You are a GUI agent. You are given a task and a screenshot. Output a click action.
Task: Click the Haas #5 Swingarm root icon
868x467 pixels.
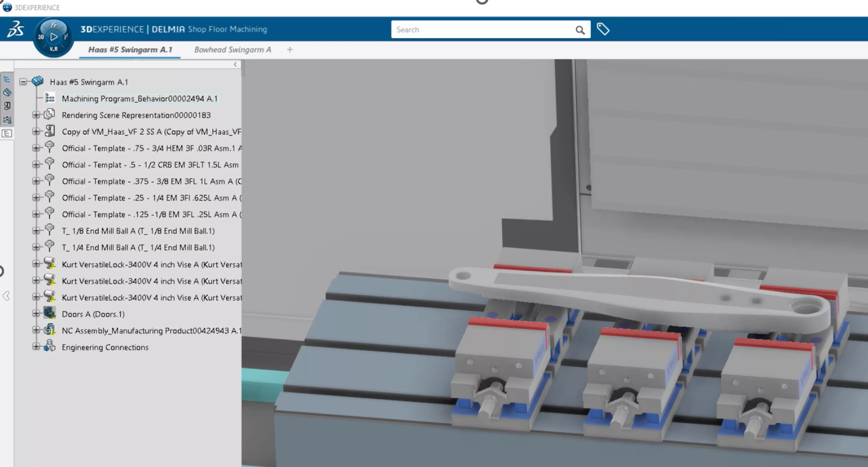click(38, 81)
